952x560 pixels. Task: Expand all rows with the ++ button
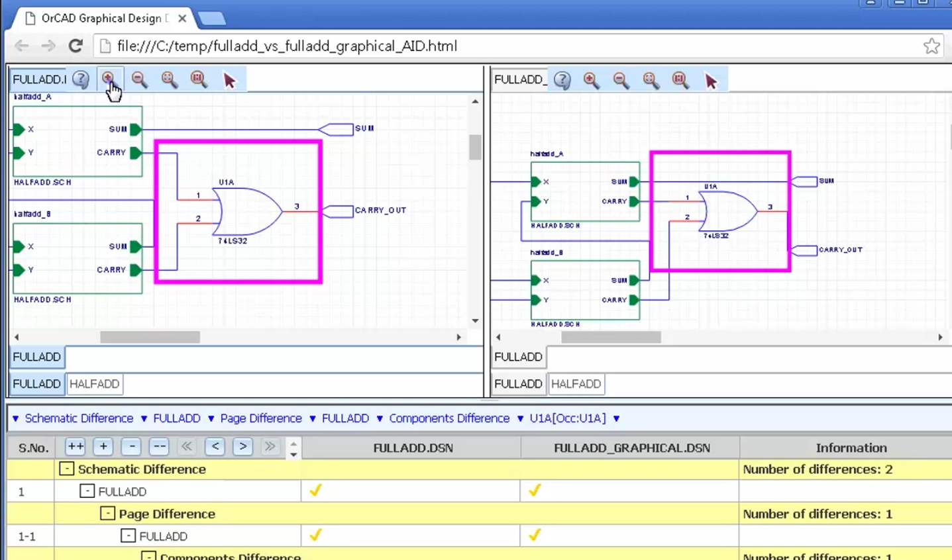coord(76,446)
